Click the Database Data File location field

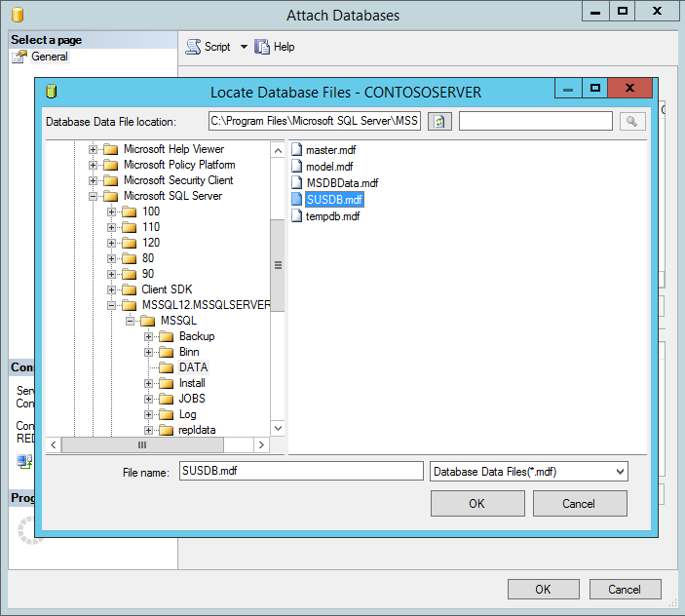tap(315, 121)
